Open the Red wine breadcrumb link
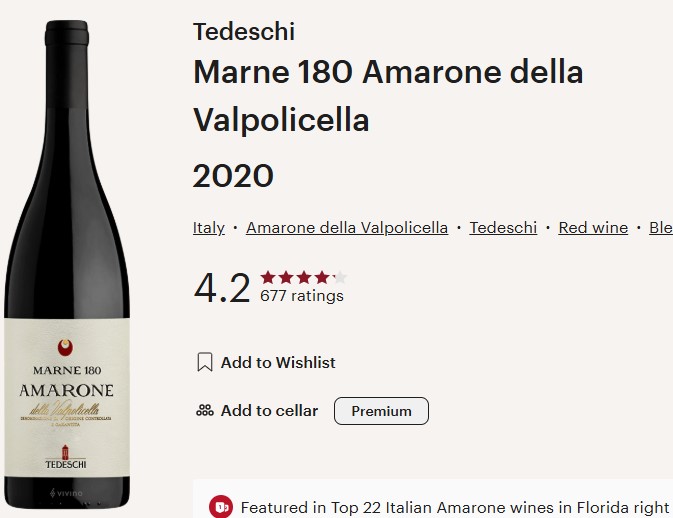Image resolution: width=673 pixels, height=518 pixels. point(593,228)
